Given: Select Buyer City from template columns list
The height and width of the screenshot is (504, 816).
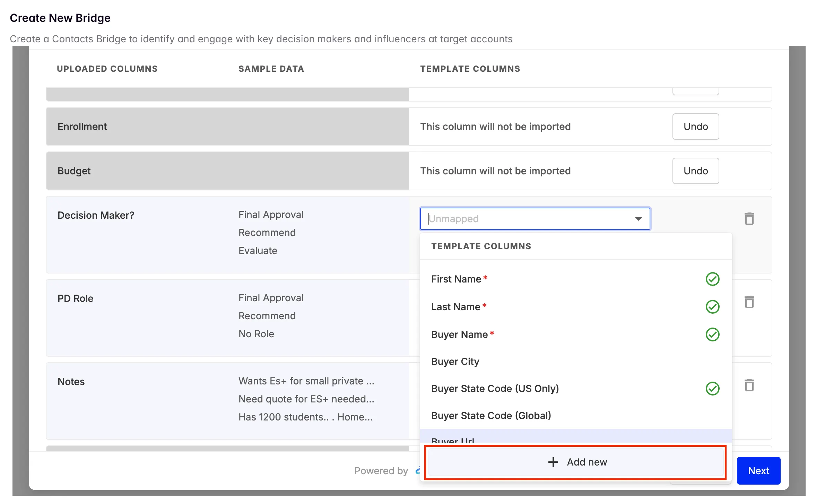Looking at the screenshot, I should point(455,362).
